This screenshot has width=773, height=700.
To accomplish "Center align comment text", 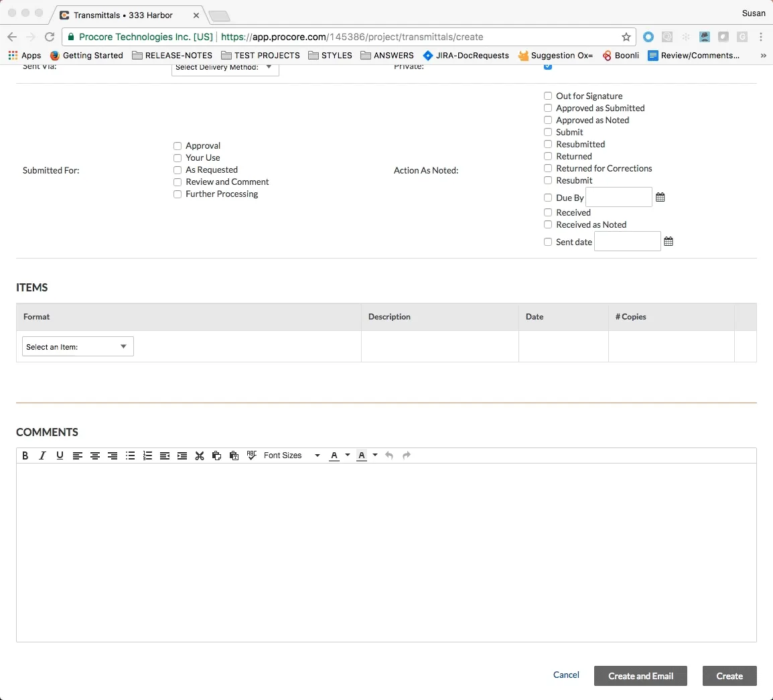I will tap(94, 456).
